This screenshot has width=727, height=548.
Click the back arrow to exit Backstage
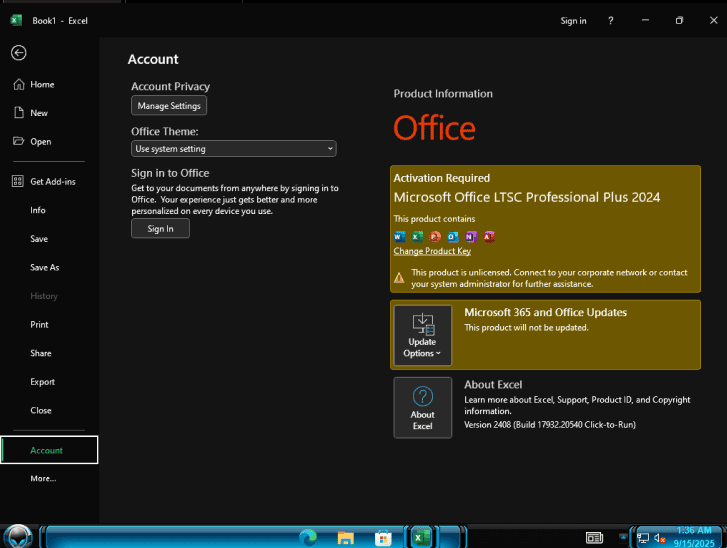pos(18,52)
